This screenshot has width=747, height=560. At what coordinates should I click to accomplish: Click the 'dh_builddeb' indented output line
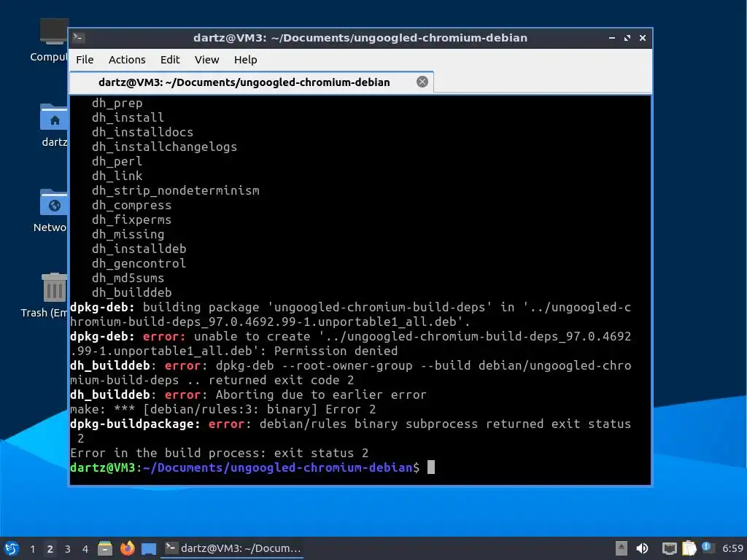pos(132,292)
